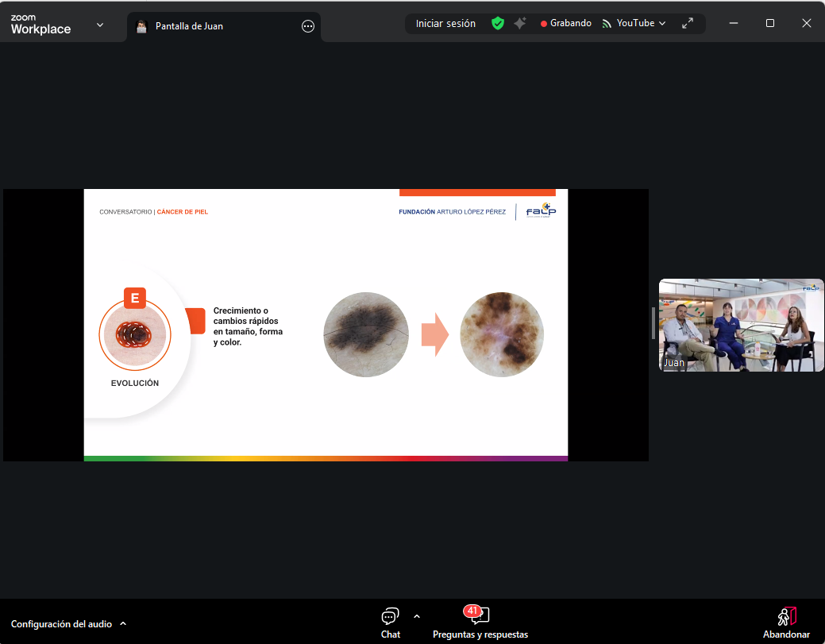Click the Iniciar sesión button
The height and width of the screenshot is (644, 825).
[x=445, y=24]
